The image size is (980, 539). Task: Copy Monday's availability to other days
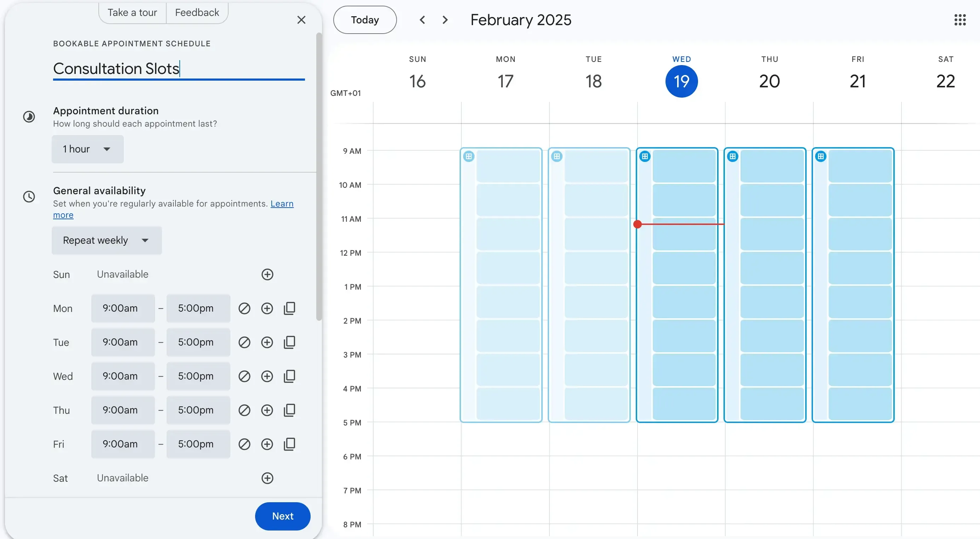pos(289,308)
